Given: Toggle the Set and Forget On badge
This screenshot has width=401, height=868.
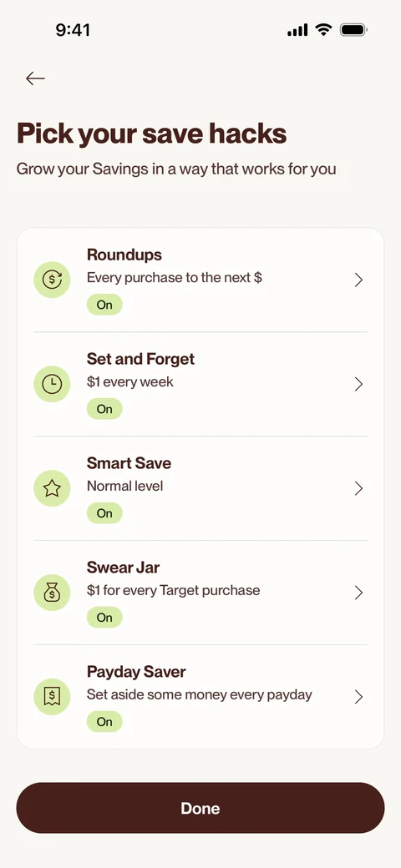Looking at the screenshot, I should tap(104, 409).
